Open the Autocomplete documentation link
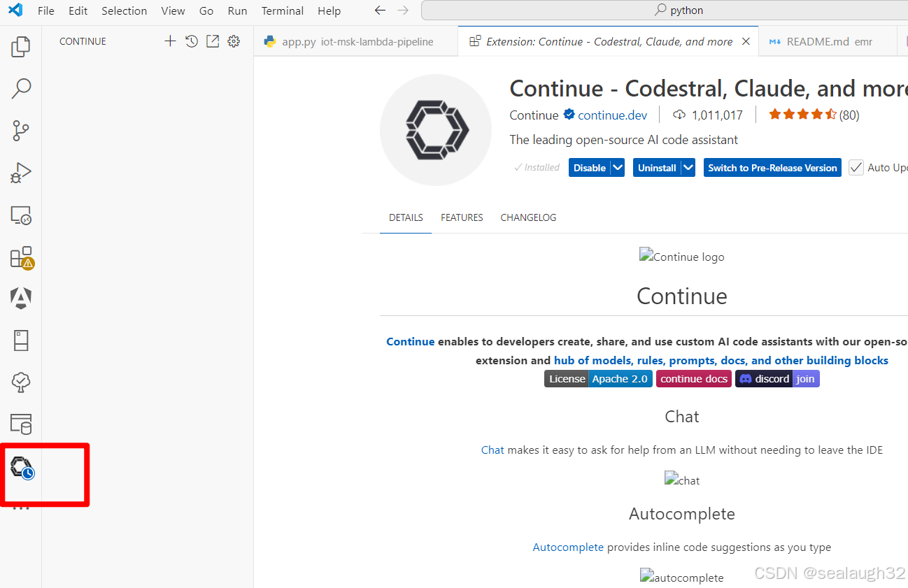The width and height of the screenshot is (908, 588). [x=568, y=547]
